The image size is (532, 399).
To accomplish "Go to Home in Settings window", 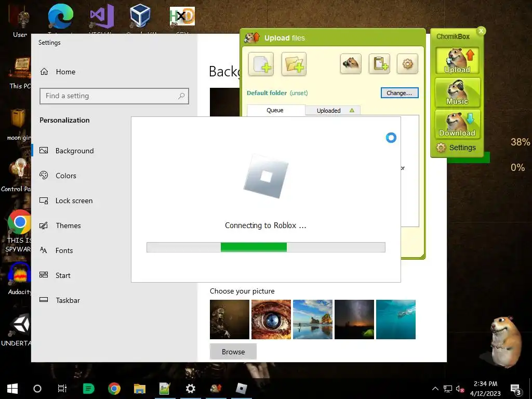I will 58,72.
